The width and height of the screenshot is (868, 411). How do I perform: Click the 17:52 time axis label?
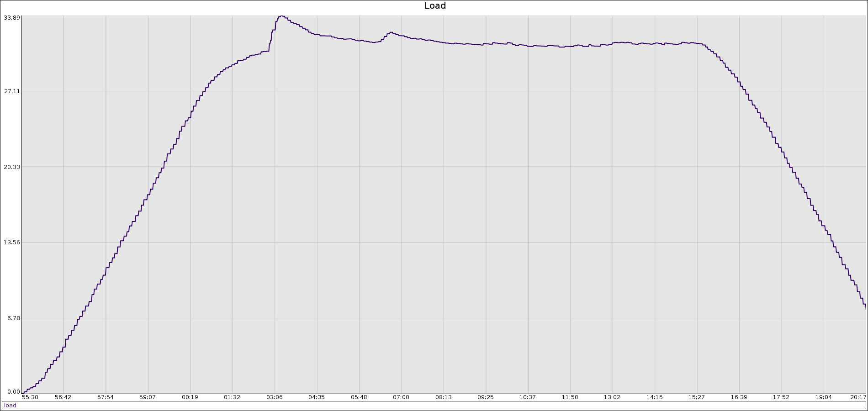[x=781, y=397]
